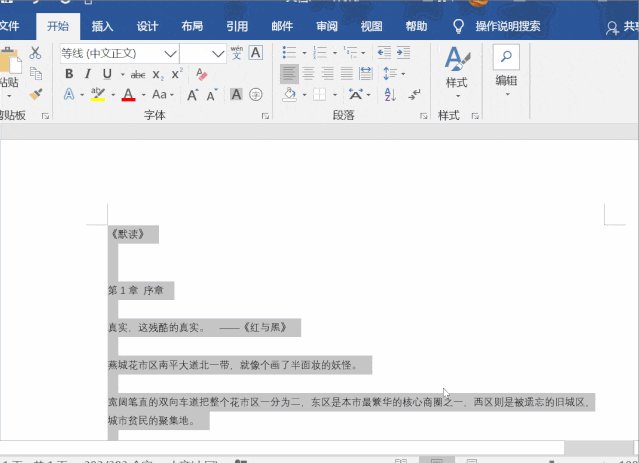The image size is (639, 463).
Task: Click the decrease font size icon
Action: pyautogui.click(x=212, y=95)
